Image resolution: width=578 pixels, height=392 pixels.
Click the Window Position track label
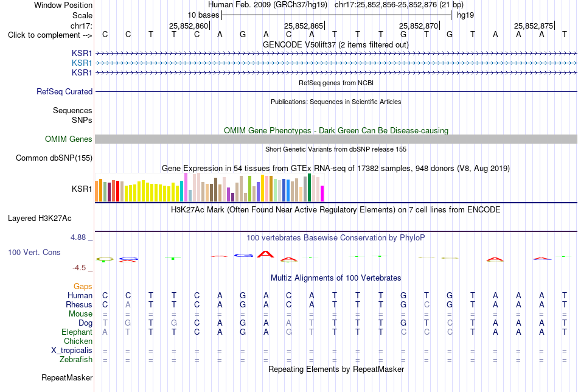[63, 5]
